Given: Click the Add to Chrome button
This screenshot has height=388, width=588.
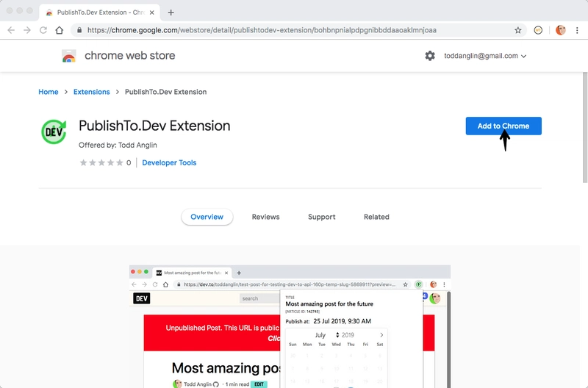Looking at the screenshot, I should (x=503, y=126).
